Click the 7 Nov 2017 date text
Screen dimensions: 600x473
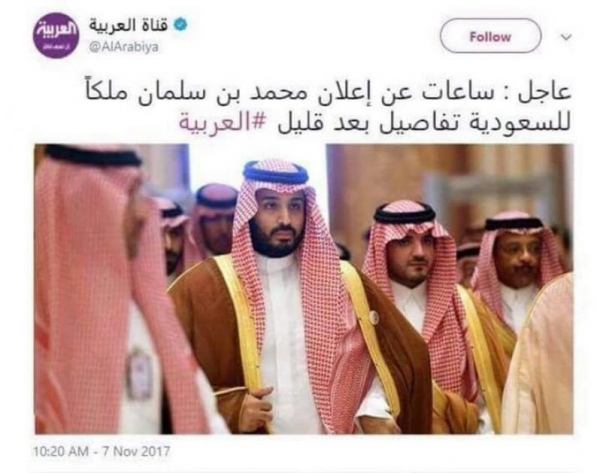pyautogui.click(x=136, y=451)
